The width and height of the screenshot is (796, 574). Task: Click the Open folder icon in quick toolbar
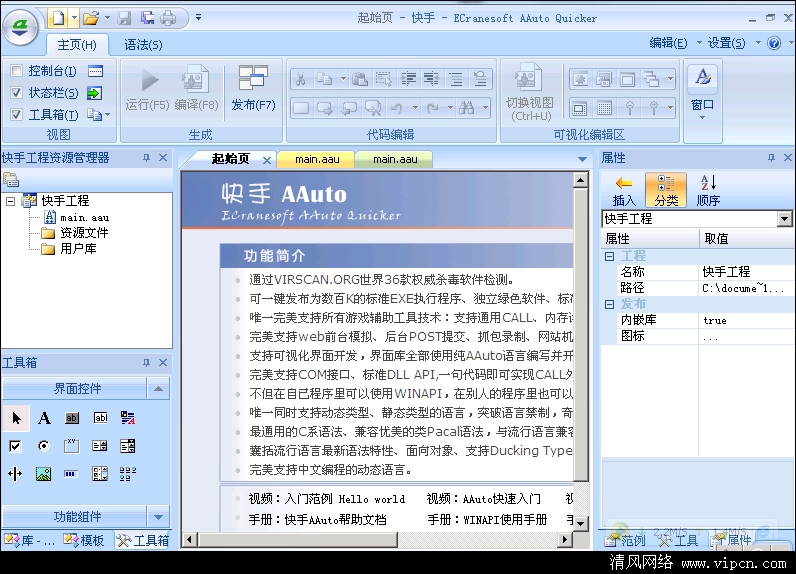(91, 19)
